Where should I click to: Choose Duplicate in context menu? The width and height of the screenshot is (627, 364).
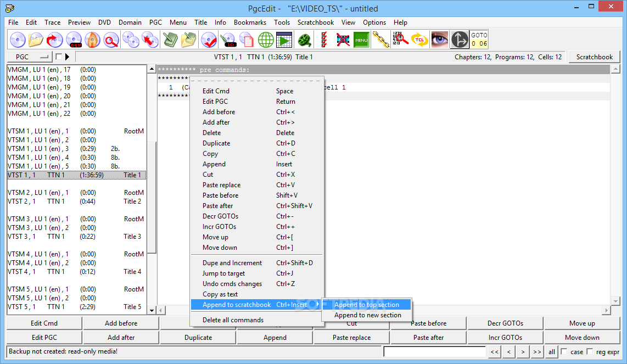pos(257,143)
